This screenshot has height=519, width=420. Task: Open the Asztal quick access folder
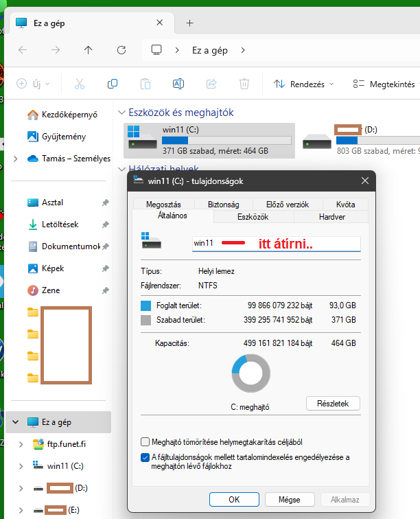pyautogui.click(x=45, y=203)
